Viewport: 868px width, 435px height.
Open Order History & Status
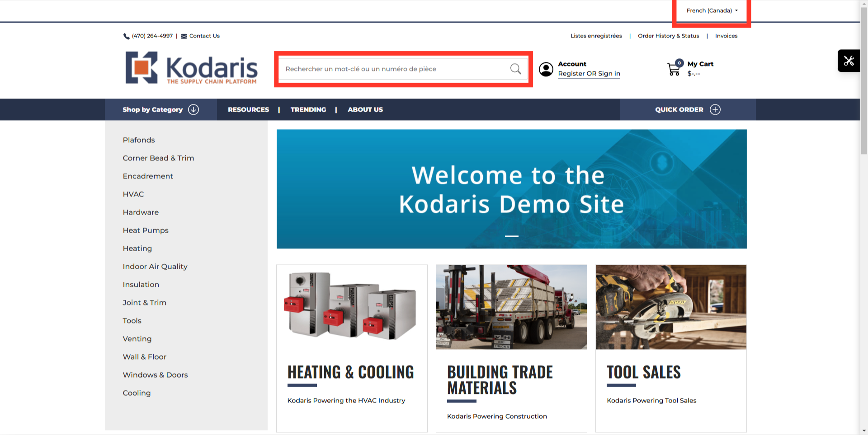point(668,36)
